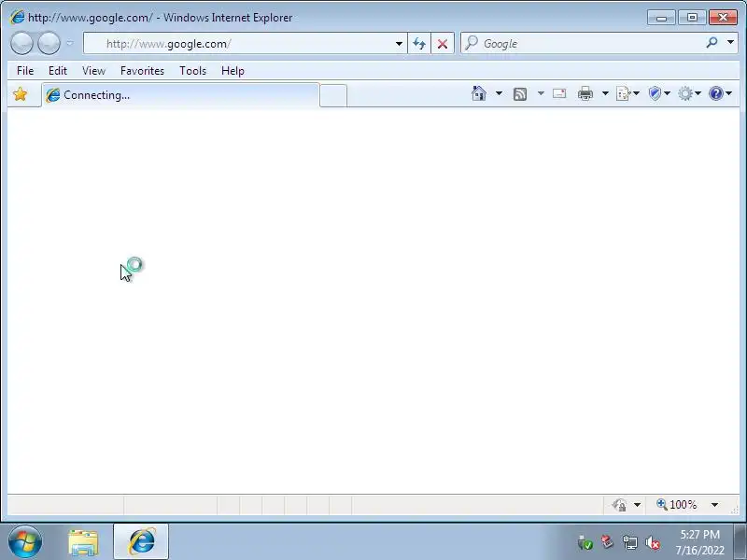This screenshot has width=747, height=560.
Task: Expand the zoom level dropdown arrow
Action: [x=714, y=505]
